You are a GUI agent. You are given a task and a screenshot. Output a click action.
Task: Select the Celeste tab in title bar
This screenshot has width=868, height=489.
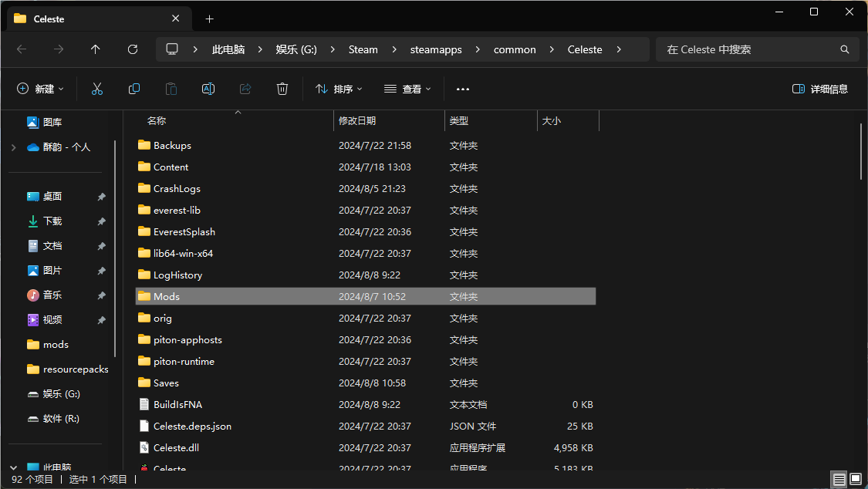[x=93, y=19]
